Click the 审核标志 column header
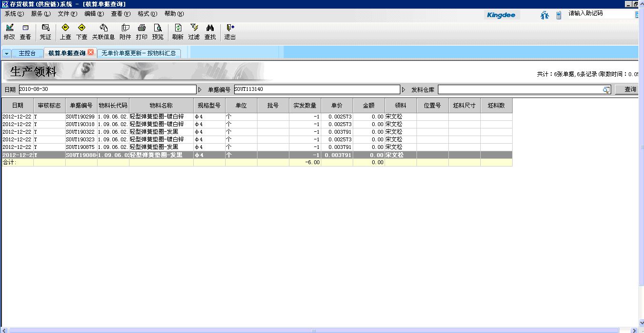The height and width of the screenshot is (333, 644). (50, 105)
